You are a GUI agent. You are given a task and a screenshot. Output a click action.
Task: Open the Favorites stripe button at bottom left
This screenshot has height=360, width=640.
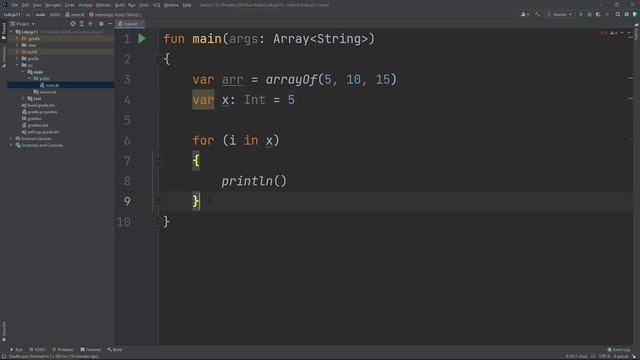tap(4, 331)
